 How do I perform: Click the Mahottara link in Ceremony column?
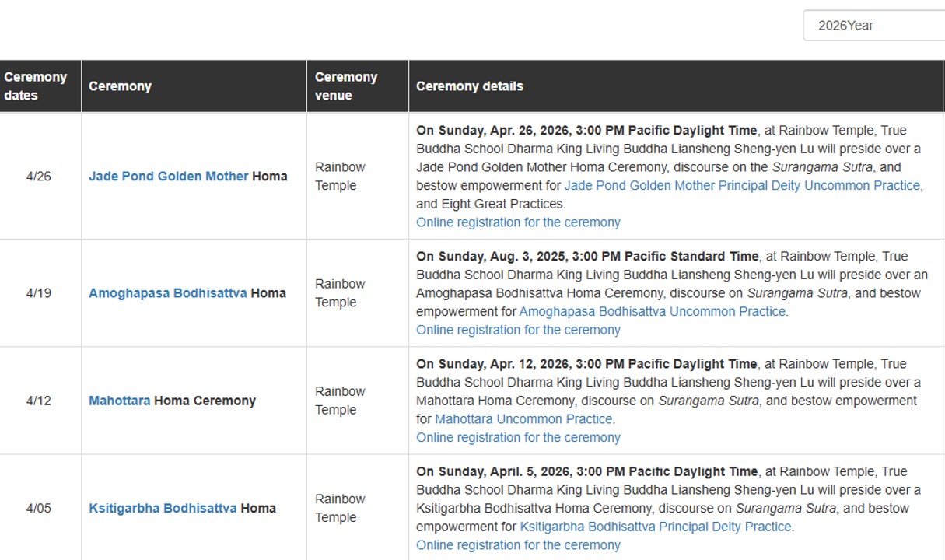[x=119, y=401]
